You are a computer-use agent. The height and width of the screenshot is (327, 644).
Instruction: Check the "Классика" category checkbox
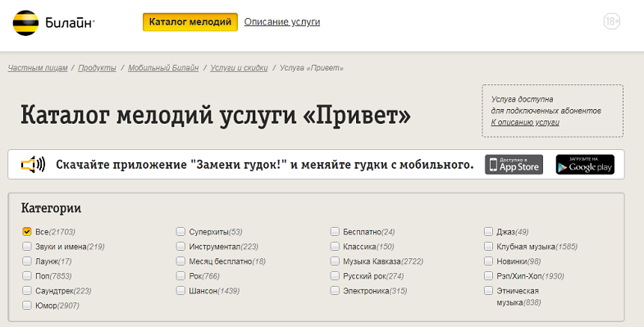[335, 246]
